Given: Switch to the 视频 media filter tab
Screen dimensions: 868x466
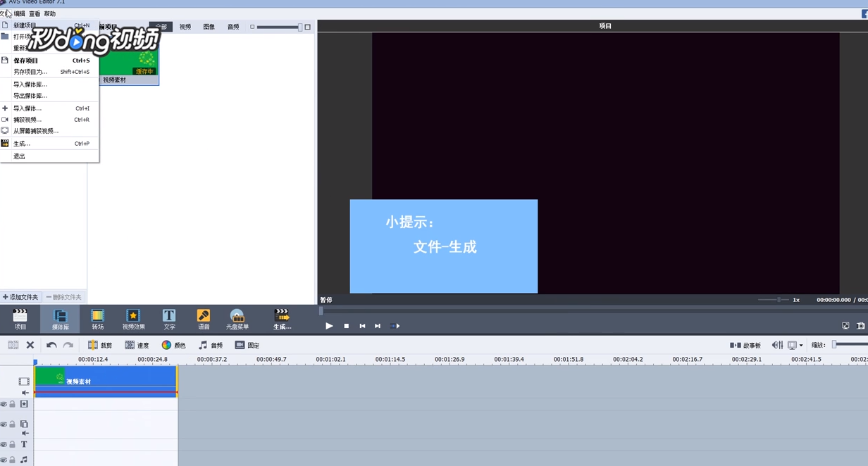Looking at the screenshot, I should pos(185,26).
